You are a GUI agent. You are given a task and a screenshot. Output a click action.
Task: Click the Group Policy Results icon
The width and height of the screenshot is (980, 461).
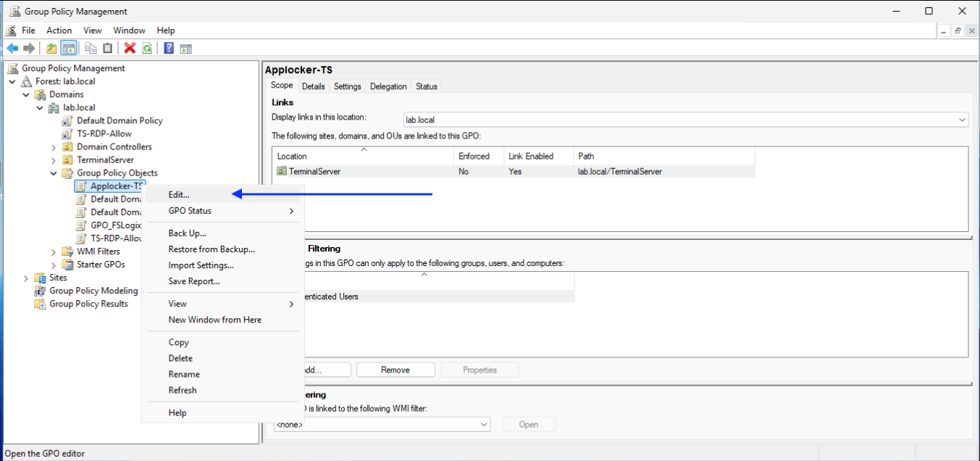point(41,304)
